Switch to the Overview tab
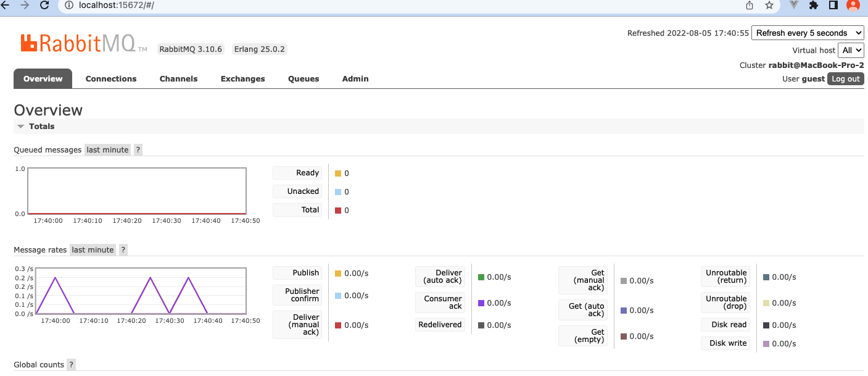Screen dimensions: 868x376 tap(43, 79)
